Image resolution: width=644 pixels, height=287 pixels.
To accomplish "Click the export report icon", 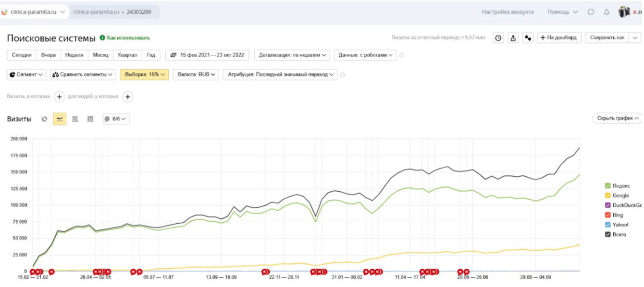I will tap(513, 38).
